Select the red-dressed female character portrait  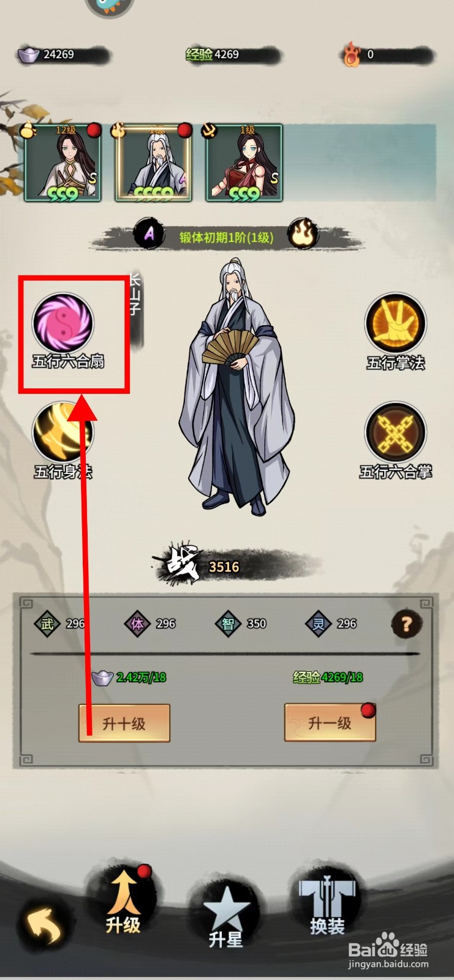pos(244,163)
